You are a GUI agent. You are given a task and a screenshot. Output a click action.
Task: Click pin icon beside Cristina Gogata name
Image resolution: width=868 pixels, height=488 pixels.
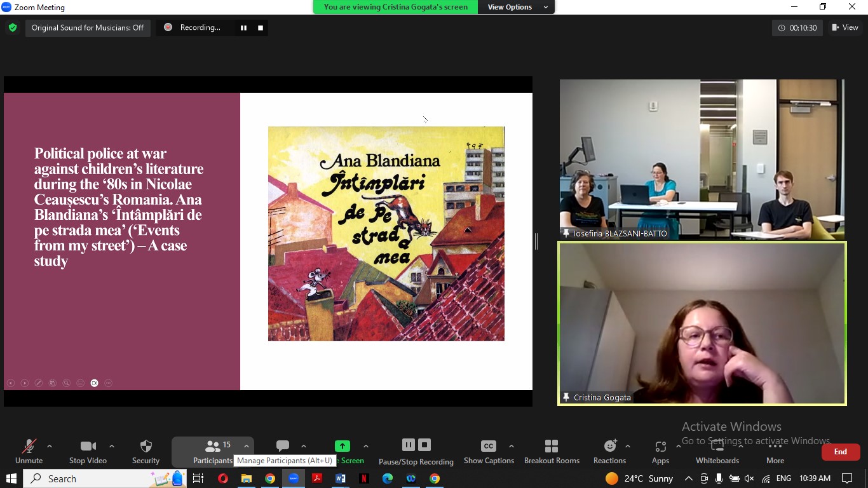(566, 397)
